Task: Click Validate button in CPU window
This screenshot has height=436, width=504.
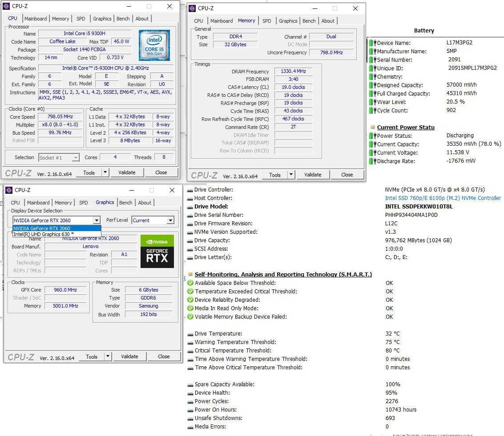Action: [127, 172]
